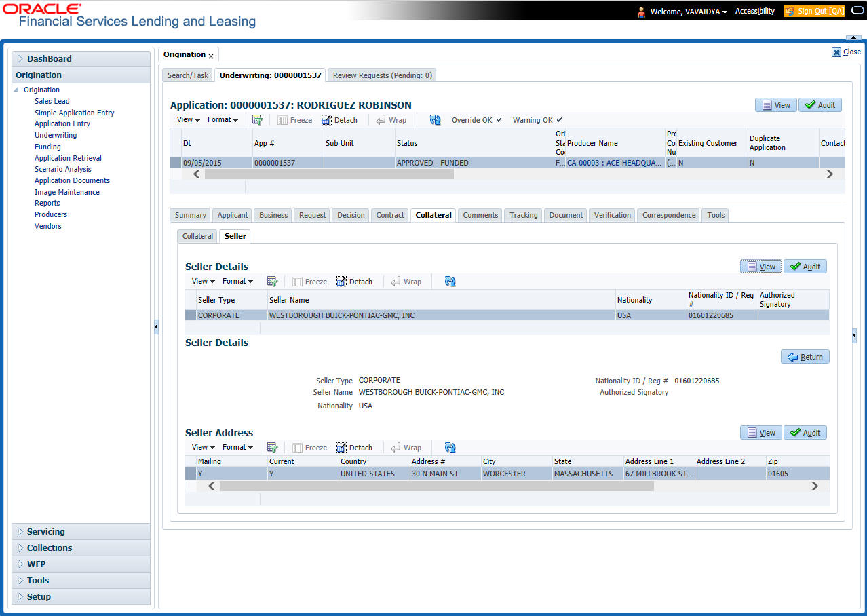The width and height of the screenshot is (867, 616).
Task: Toggle the Warning OK checkmark
Action: pos(559,120)
